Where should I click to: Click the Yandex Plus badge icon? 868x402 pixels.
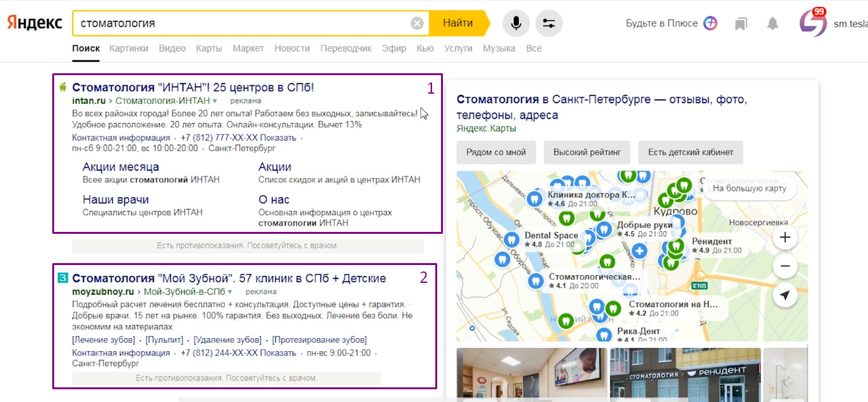(x=711, y=24)
